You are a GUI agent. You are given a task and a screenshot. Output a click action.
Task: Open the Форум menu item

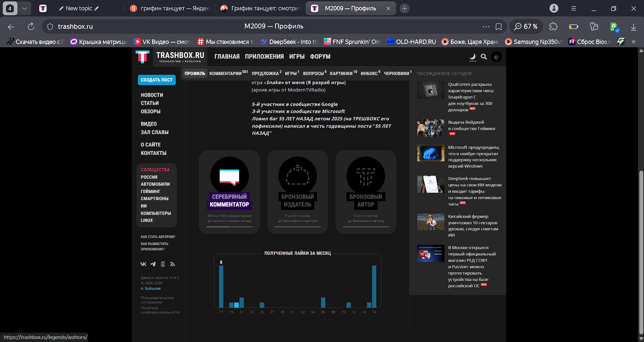[320, 57]
